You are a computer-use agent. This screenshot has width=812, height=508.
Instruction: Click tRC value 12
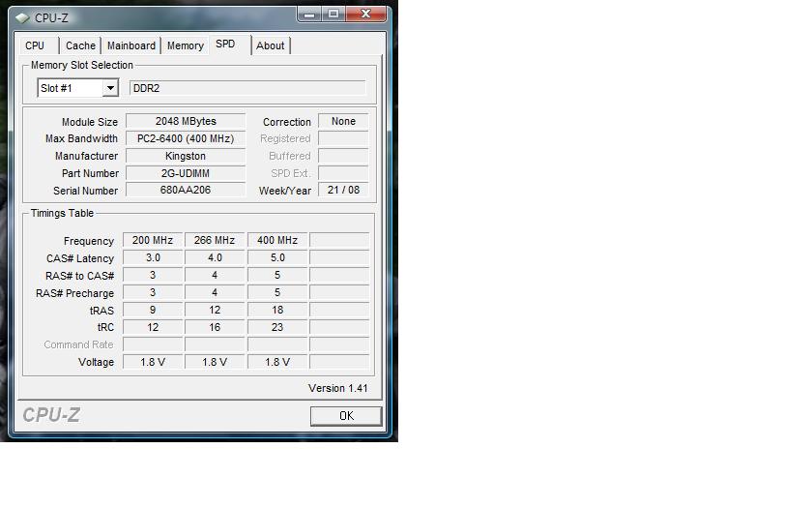click(153, 327)
